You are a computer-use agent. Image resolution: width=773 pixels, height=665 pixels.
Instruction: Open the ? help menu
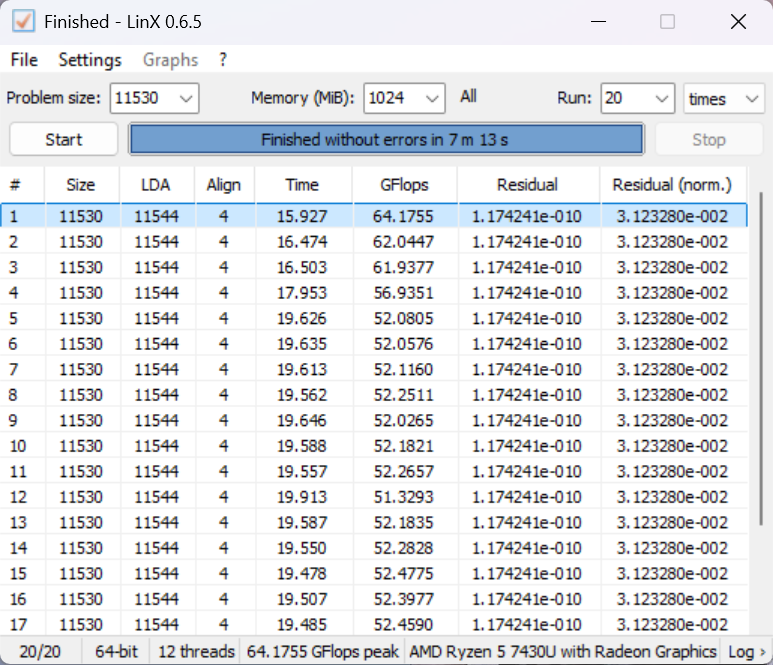[x=223, y=60]
